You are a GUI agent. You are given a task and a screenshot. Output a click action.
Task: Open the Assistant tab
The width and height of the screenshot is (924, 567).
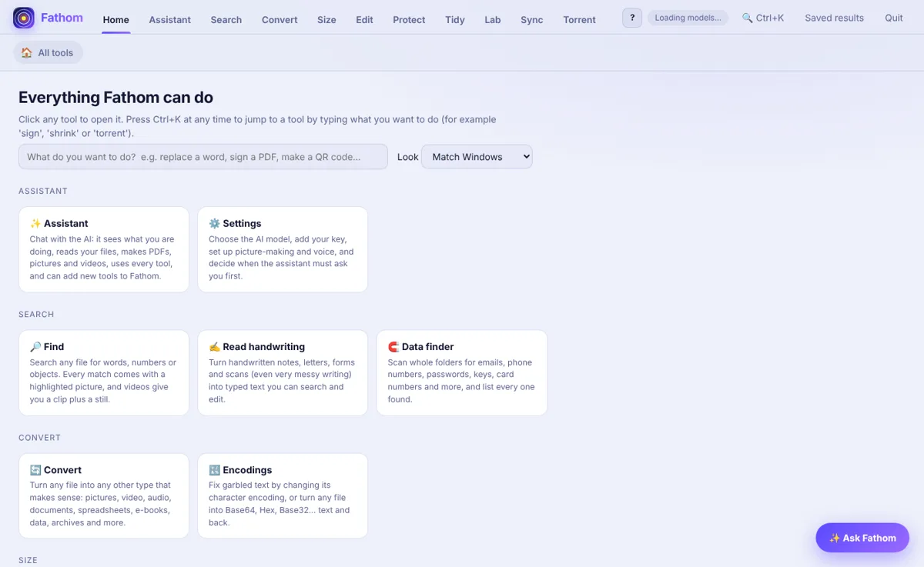click(170, 20)
